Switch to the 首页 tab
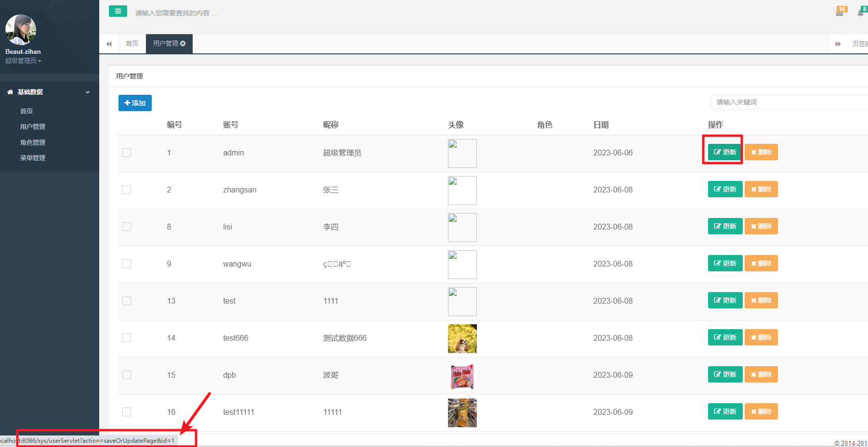This screenshot has height=447, width=868. [132, 43]
